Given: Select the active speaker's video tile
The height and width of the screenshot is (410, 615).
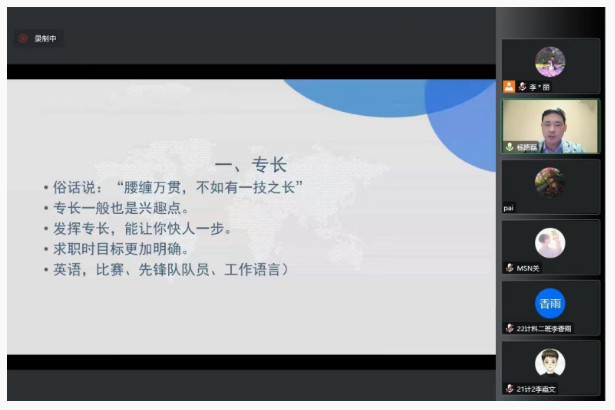Looking at the screenshot, I should point(550,125).
